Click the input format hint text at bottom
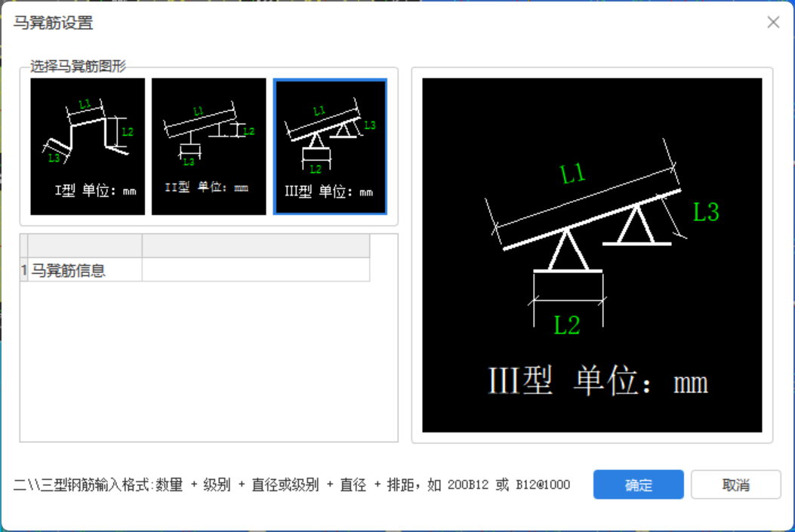The height and width of the screenshot is (532, 795). [291, 485]
